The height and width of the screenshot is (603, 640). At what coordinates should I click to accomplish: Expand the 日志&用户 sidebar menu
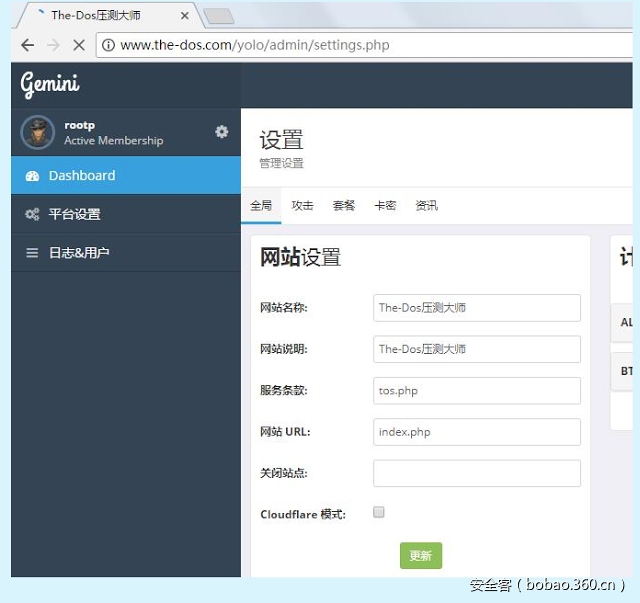(x=79, y=253)
